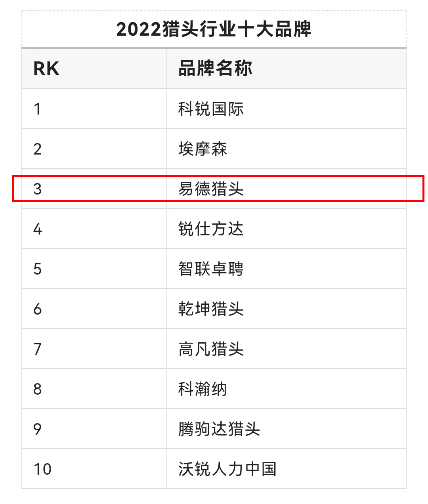The width and height of the screenshot is (428, 504).
Task: Click brand name 乾坤猎头
Action: click(x=211, y=309)
